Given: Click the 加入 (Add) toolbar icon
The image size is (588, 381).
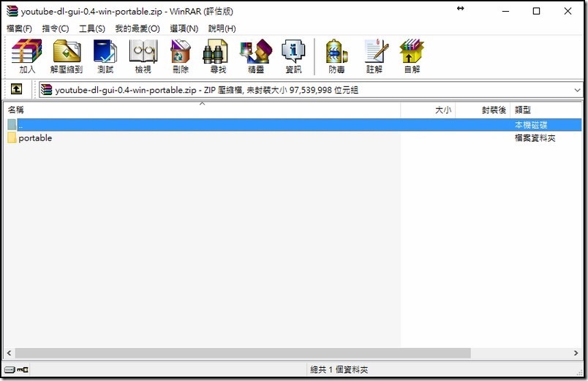Looking at the screenshot, I should pyautogui.click(x=26, y=51).
